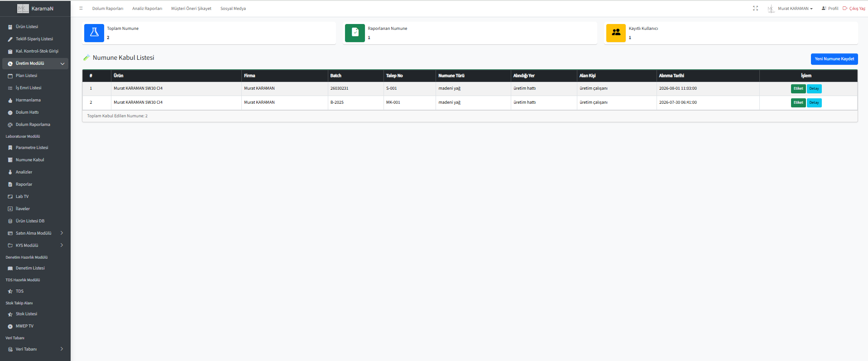Click the Ürün Listesi sidebar icon
The width and height of the screenshot is (868, 361).
(x=10, y=27)
